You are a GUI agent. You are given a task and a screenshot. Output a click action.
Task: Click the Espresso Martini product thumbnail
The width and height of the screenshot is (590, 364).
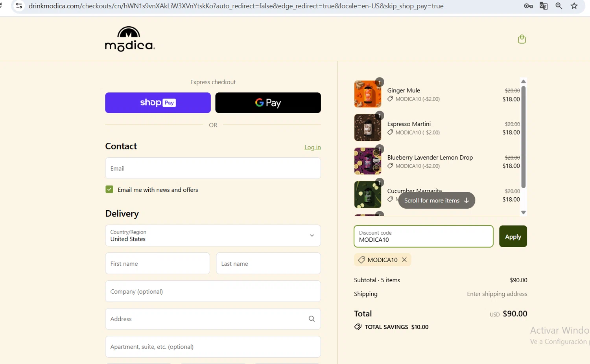[367, 127]
